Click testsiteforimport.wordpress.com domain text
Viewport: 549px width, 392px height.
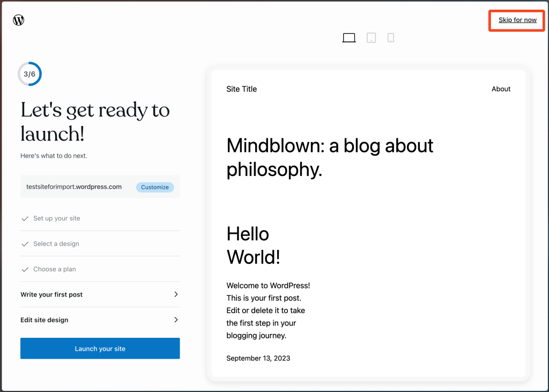[x=74, y=187]
